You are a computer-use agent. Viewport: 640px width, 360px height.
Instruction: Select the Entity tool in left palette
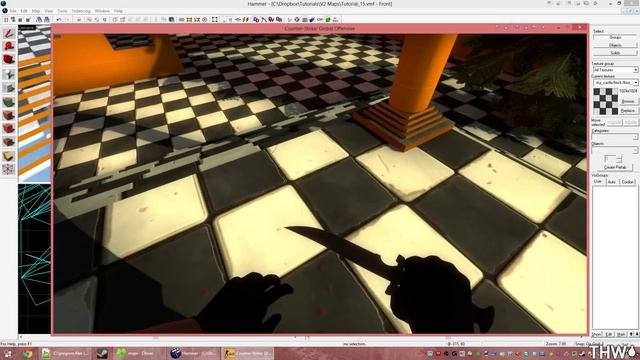[9, 74]
